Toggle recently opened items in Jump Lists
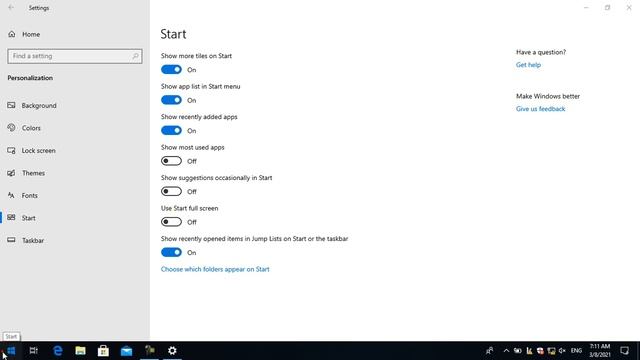Image resolution: width=640 pixels, height=360 pixels. pyautogui.click(x=171, y=252)
